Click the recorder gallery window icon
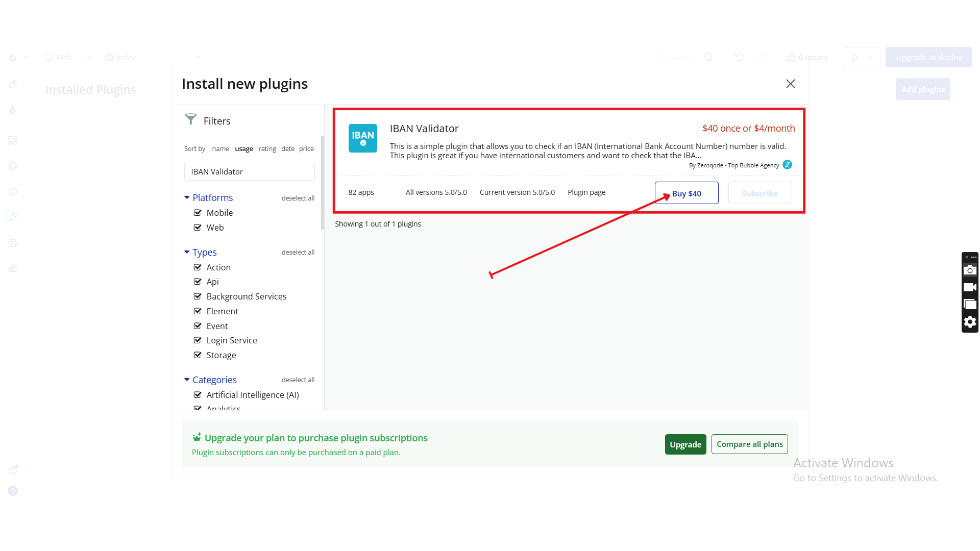980x551 pixels. pos(970,305)
